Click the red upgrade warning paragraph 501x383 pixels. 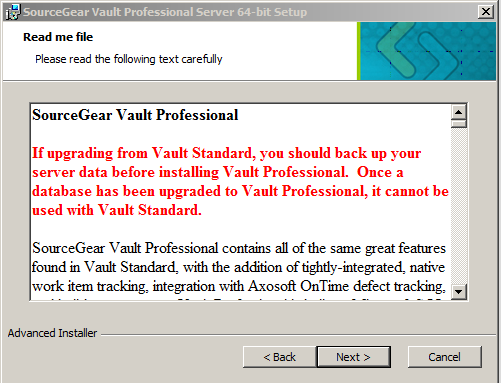click(240, 182)
